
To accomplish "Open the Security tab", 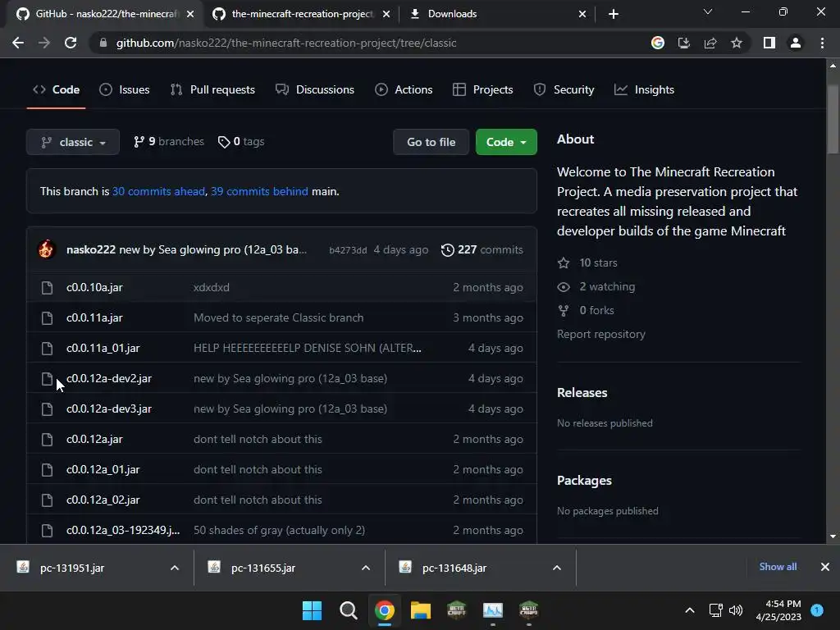I will tap(564, 89).
